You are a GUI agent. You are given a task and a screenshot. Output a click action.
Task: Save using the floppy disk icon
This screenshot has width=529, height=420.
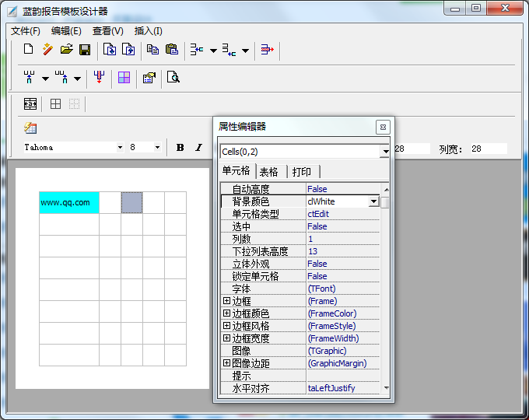[85, 50]
